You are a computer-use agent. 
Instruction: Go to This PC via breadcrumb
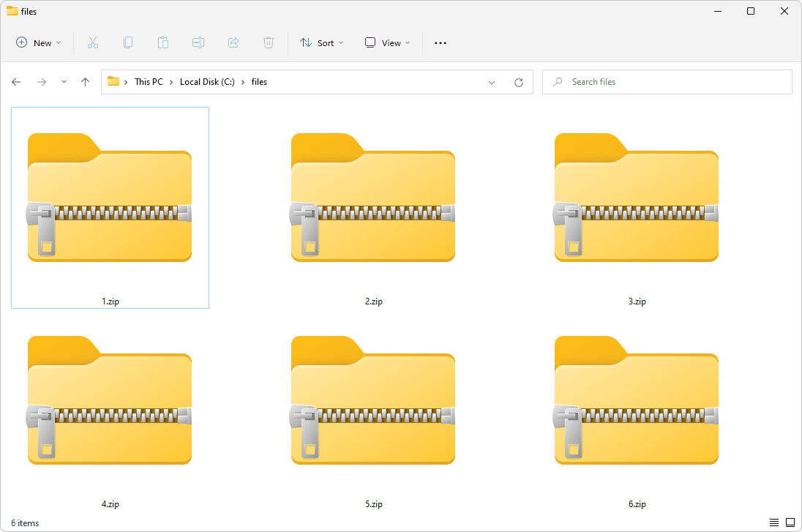pyautogui.click(x=149, y=82)
